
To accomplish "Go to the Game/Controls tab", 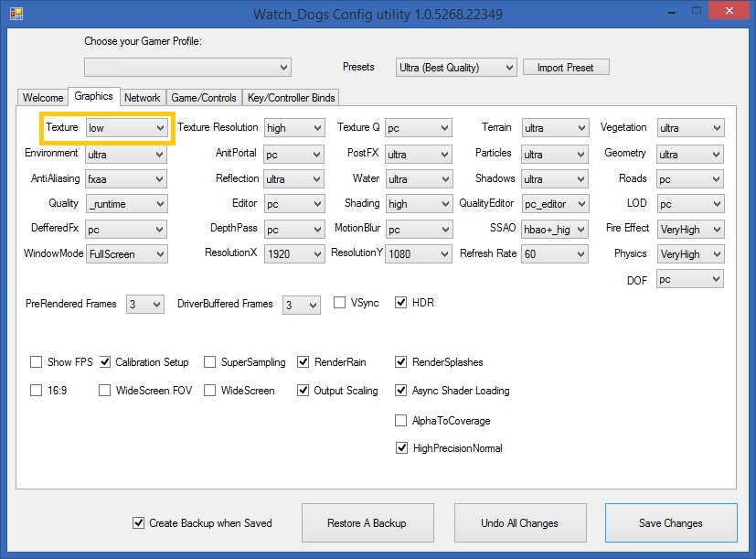I will point(204,98).
